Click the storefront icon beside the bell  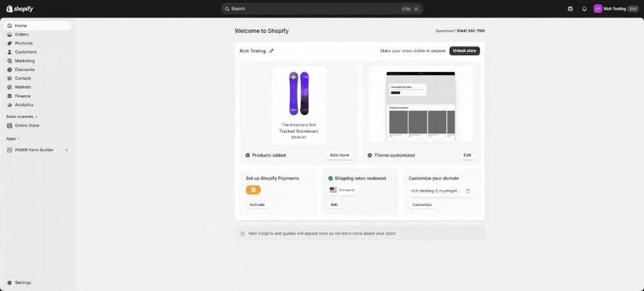(570, 8)
